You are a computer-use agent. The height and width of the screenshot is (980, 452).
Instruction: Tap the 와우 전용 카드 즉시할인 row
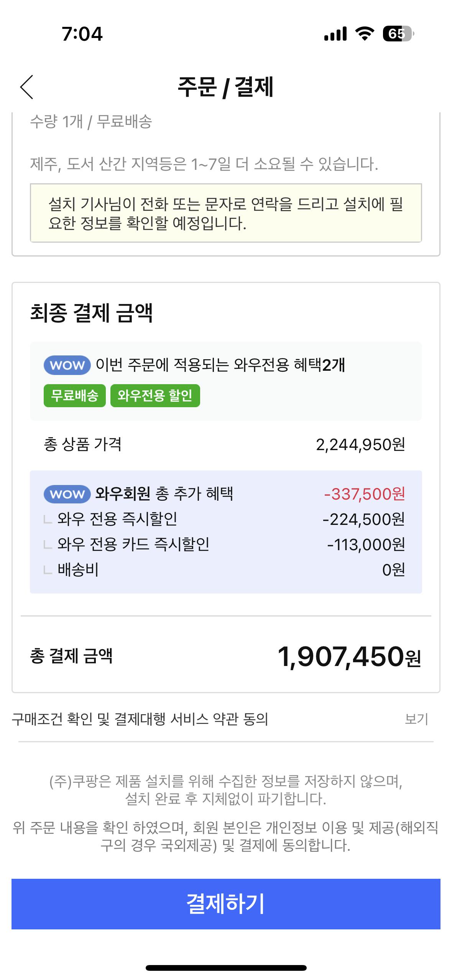[x=133, y=544]
